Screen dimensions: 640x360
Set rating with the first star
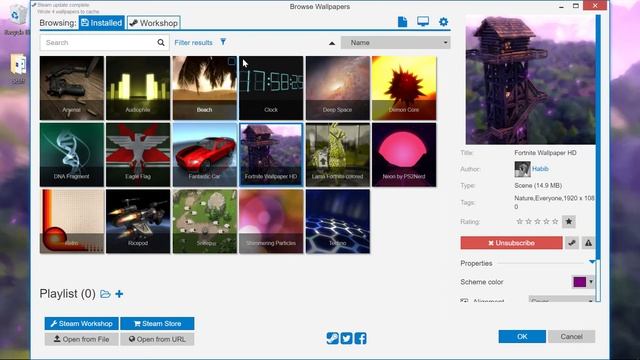[x=520, y=221]
